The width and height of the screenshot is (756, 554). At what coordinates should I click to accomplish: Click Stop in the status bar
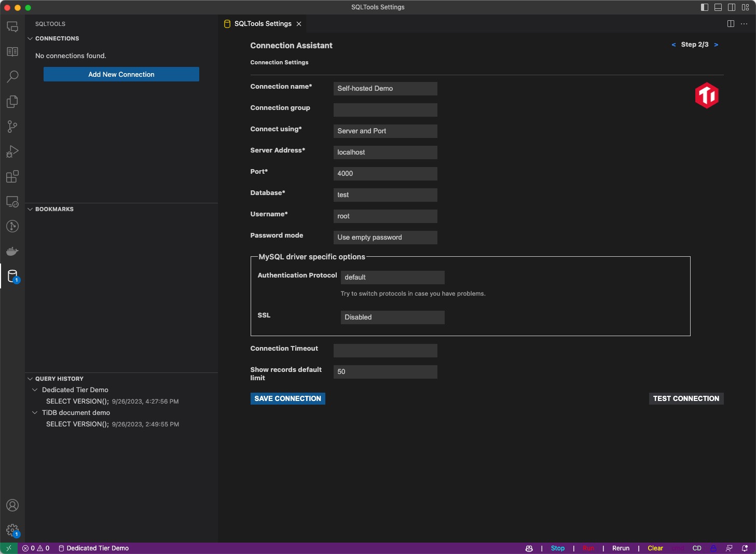point(558,548)
